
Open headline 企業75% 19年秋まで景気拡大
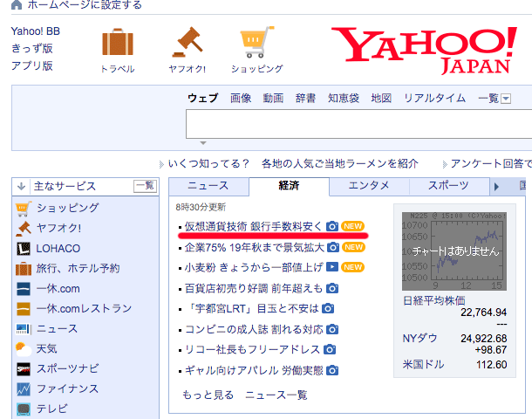[255, 247]
